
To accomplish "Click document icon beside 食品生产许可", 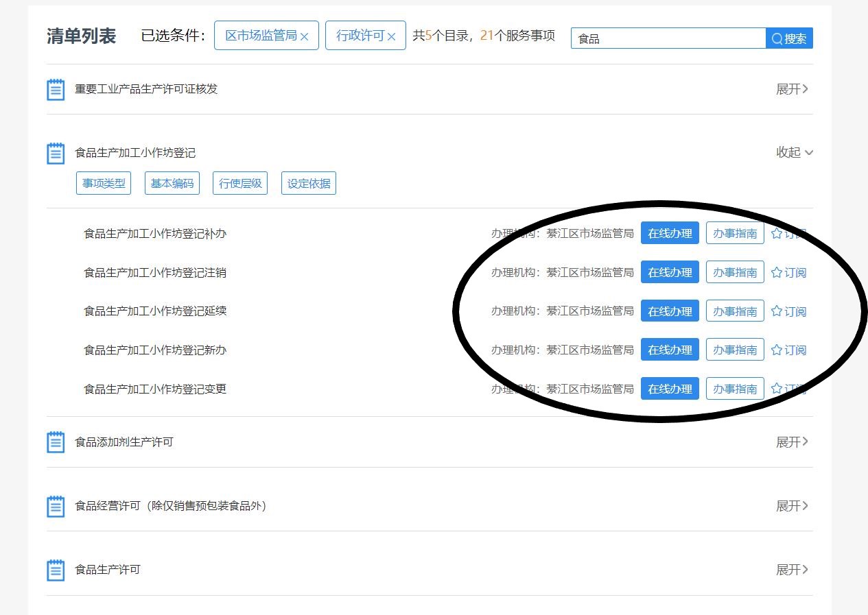I will coord(56,570).
